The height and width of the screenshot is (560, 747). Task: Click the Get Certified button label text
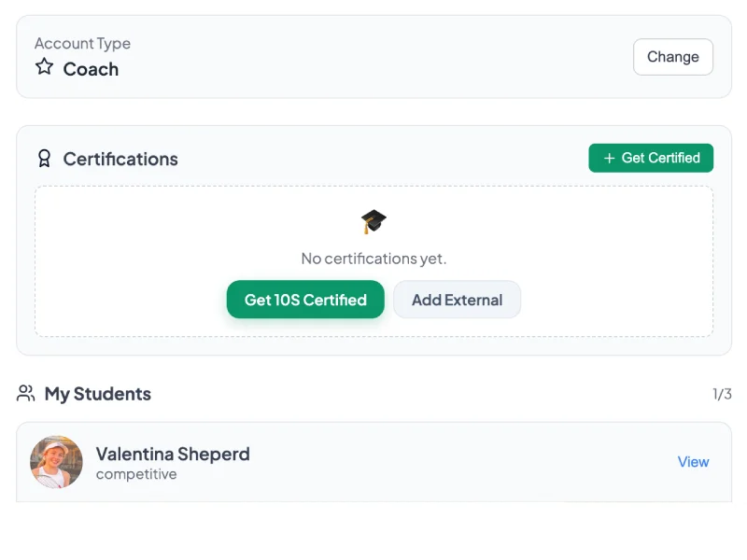[x=661, y=159]
